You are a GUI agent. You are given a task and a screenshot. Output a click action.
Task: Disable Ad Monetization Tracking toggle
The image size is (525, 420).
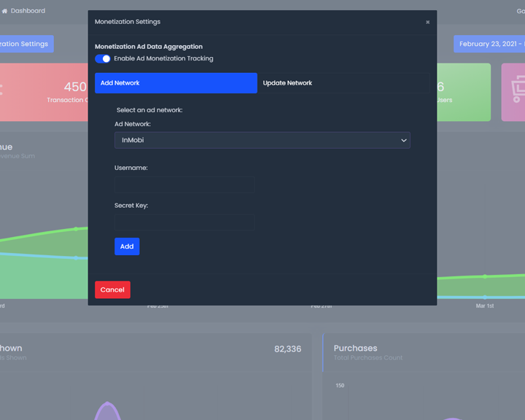(103, 58)
